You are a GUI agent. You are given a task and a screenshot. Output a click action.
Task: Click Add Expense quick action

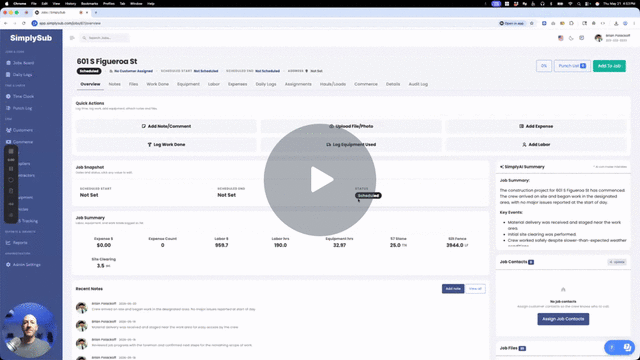tap(536, 126)
